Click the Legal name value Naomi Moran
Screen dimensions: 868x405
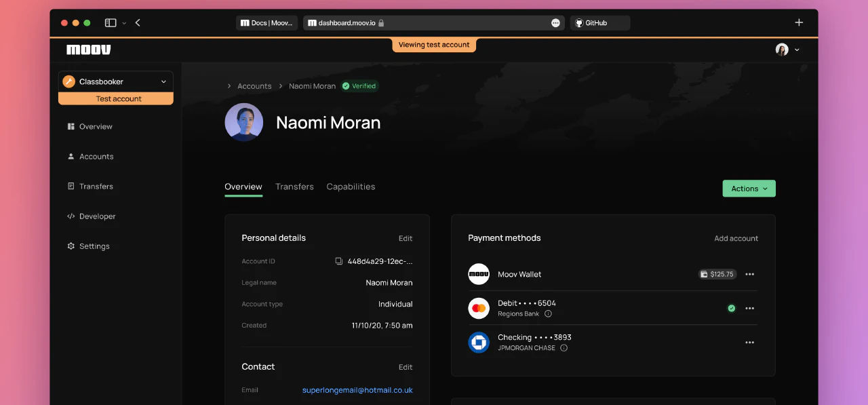pos(389,283)
